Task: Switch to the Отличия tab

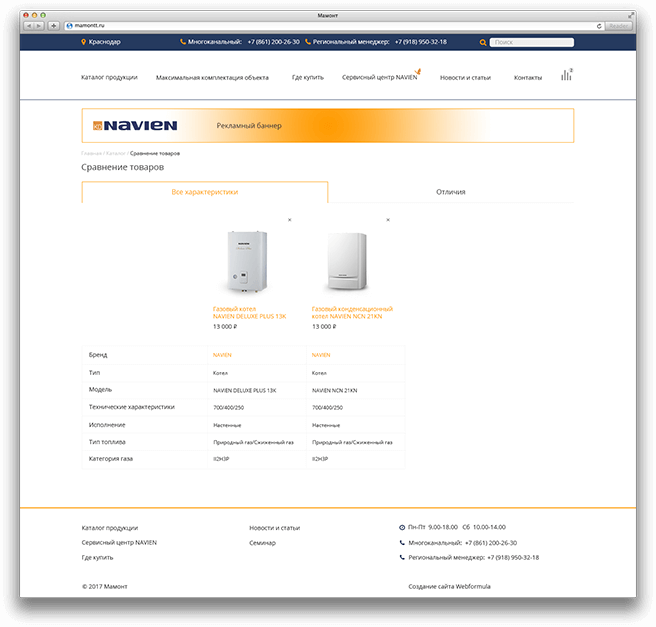Action: coord(451,192)
